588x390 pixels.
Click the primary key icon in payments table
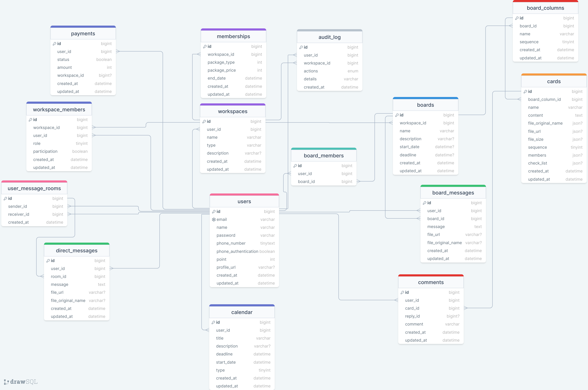[x=54, y=44]
